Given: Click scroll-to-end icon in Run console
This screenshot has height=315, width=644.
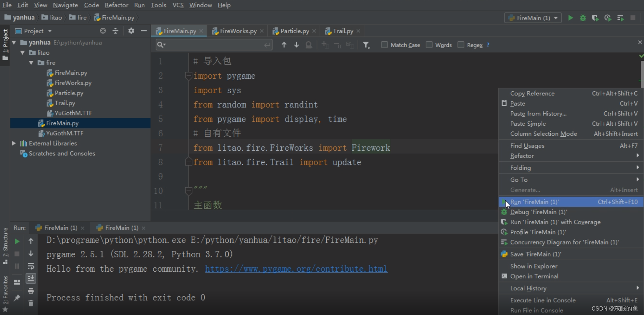Looking at the screenshot, I should click(31, 278).
